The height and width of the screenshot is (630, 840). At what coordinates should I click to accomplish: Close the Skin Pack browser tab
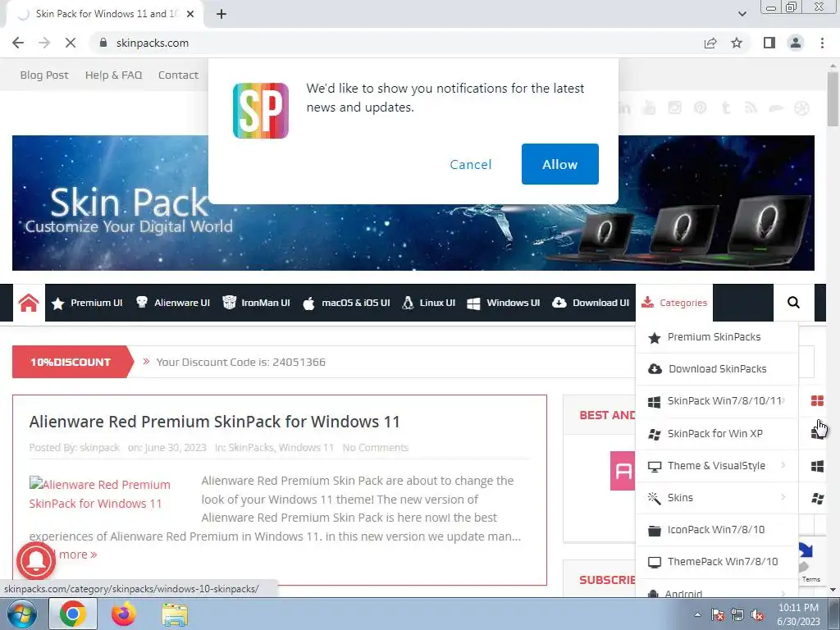pyautogui.click(x=190, y=14)
